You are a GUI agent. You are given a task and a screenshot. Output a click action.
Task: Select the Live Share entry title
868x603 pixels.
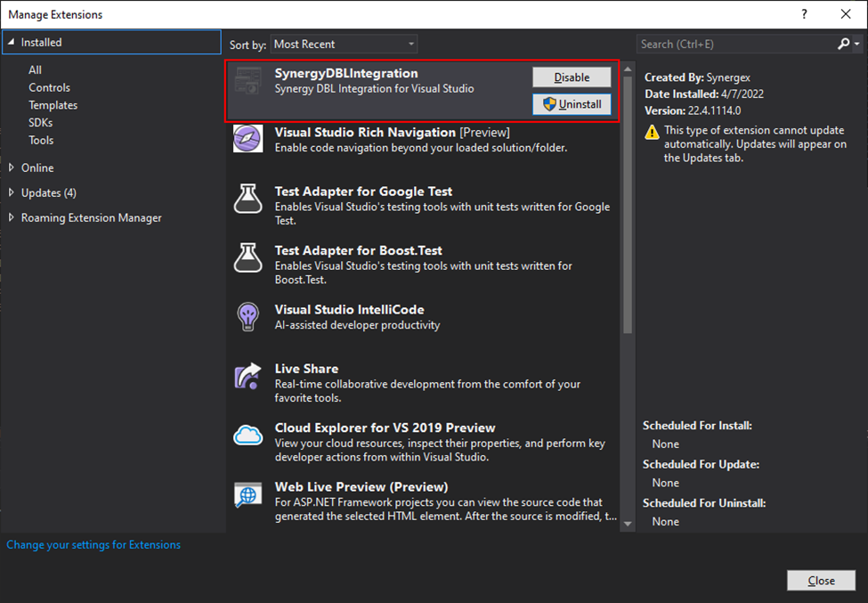[306, 369]
